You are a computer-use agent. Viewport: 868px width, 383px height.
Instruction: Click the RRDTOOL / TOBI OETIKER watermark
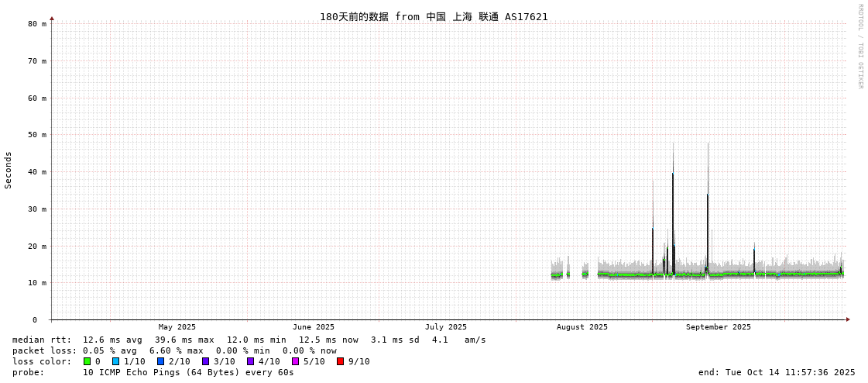click(859, 47)
